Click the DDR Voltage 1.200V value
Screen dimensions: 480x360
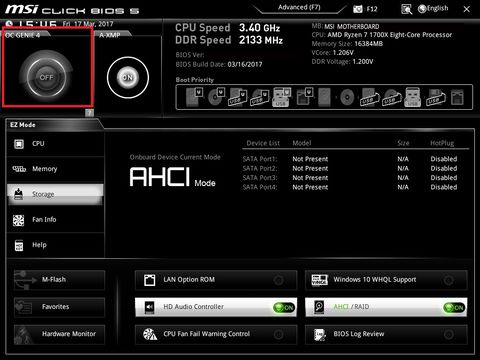(363, 62)
